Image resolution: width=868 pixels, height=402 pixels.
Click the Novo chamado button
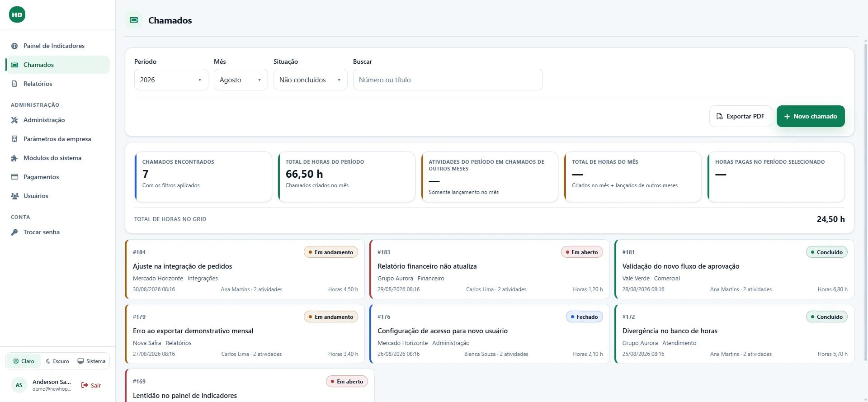coord(811,116)
